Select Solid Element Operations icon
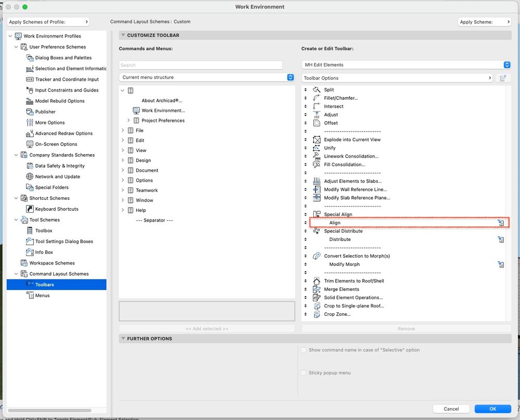This screenshot has width=520, height=420. point(316,297)
